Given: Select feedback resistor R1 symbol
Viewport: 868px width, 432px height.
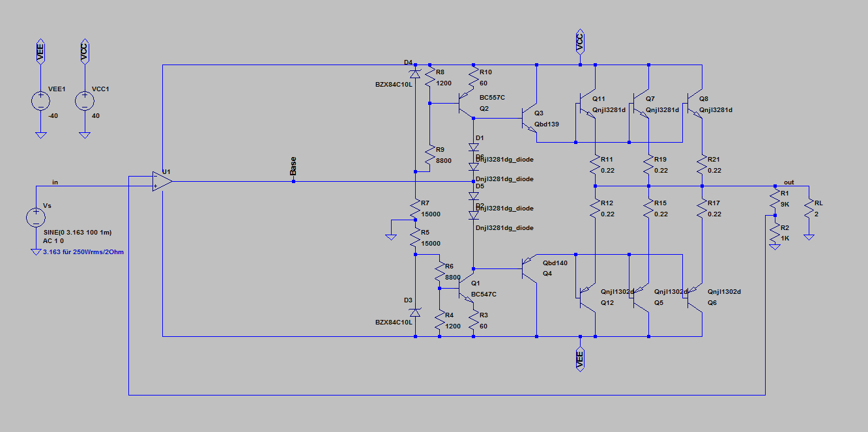Looking at the screenshot, I should pyautogui.click(x=775, y=198).
